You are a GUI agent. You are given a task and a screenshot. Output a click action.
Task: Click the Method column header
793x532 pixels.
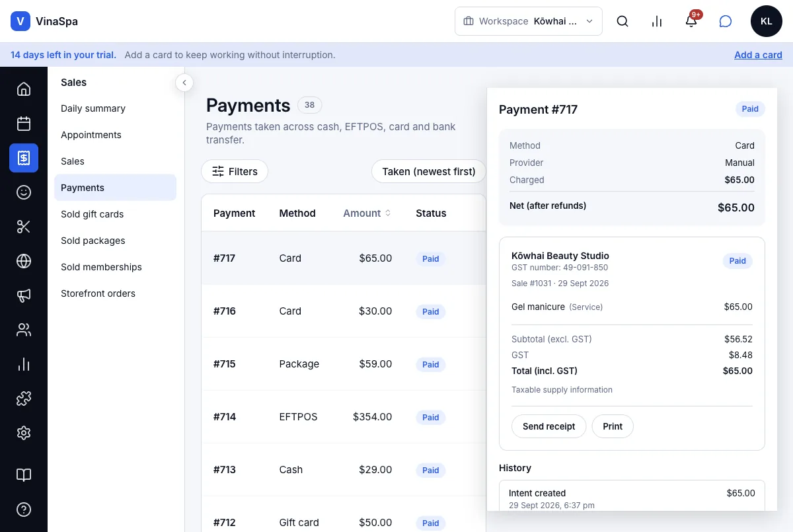pos(297,213)
